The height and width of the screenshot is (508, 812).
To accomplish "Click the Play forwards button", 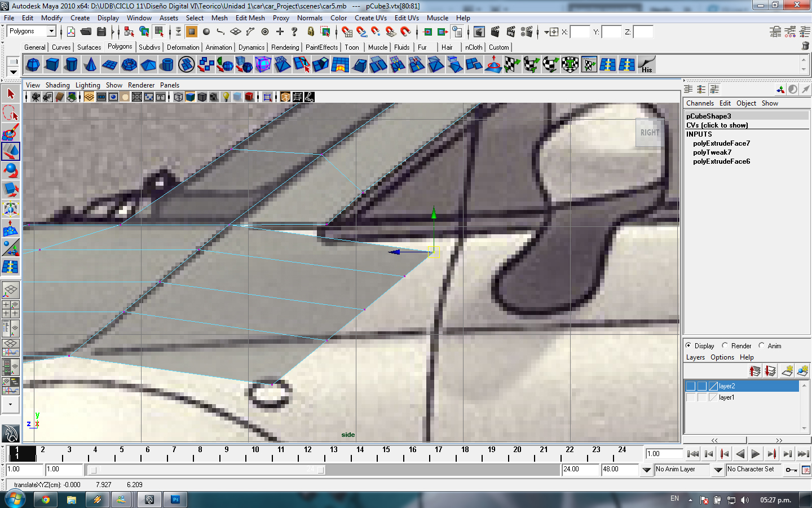I will [x=756, y=454].
